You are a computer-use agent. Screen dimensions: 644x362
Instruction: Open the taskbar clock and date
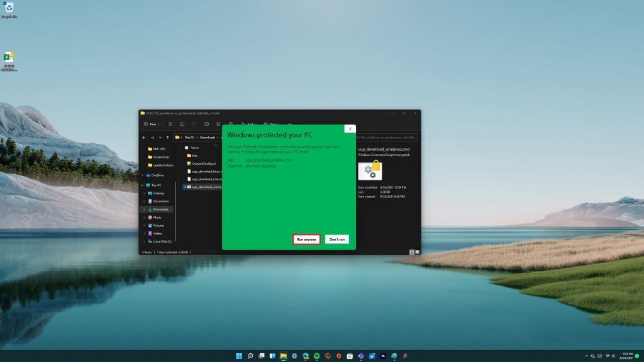pos(627,356)
